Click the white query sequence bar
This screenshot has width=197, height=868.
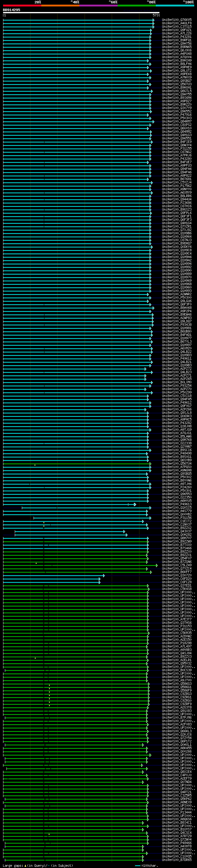81,13
